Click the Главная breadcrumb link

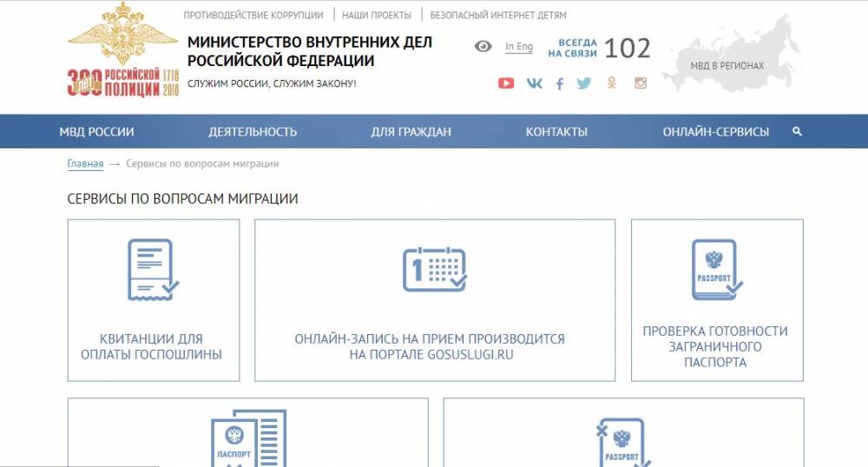(x=85, y=164)
